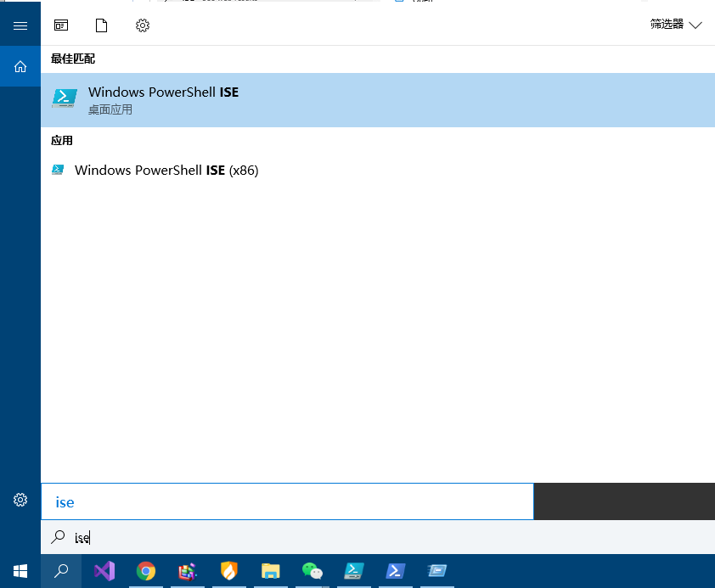This screenshot has width=715, height=588.
Task: Click the 最佳匹配 section heading
Action: (73, 59)
